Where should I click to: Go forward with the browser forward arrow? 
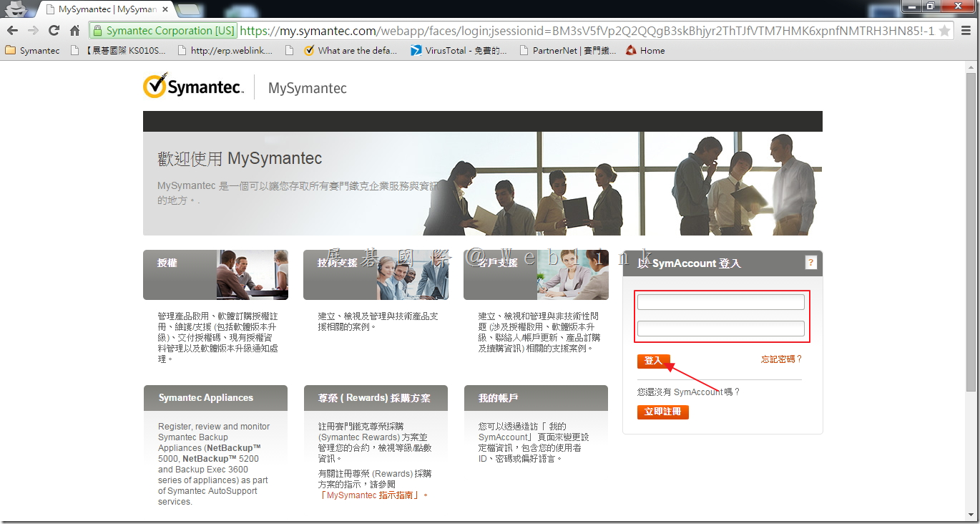click(x=33, y=31)
